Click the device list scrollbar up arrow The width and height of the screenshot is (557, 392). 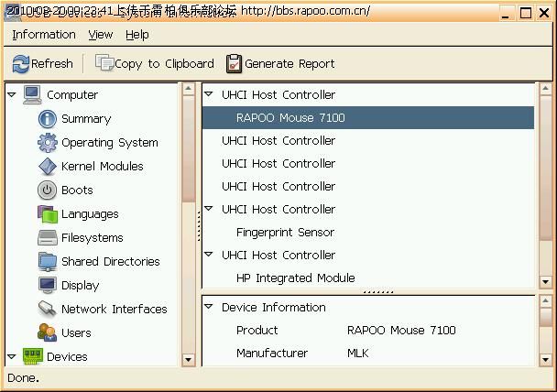pyautogui.click(x=546, y=89)
